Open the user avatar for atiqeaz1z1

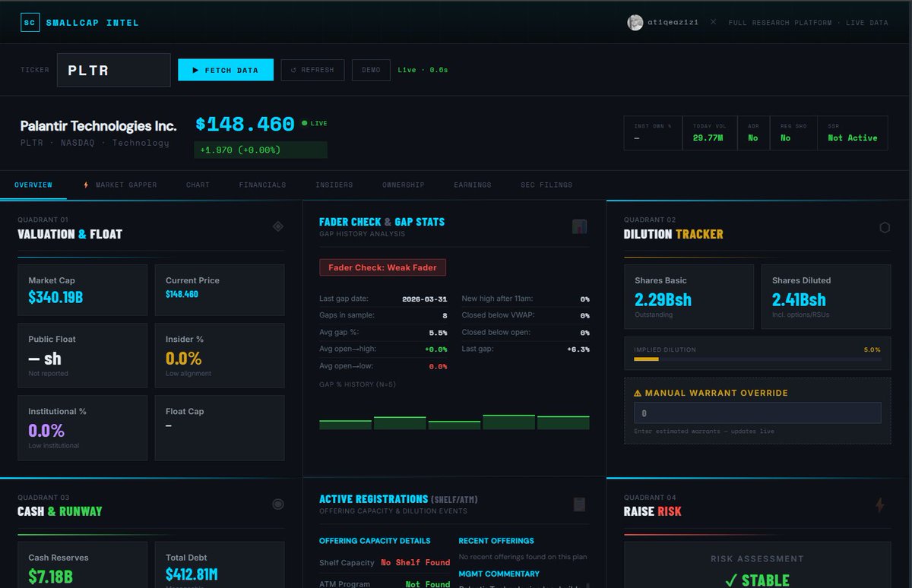[635, 23]
